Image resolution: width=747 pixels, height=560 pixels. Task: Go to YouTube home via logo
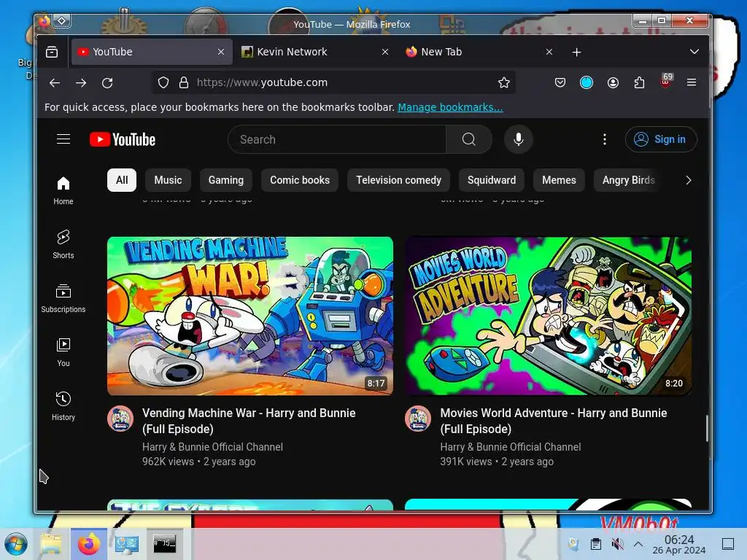[123, 139]
